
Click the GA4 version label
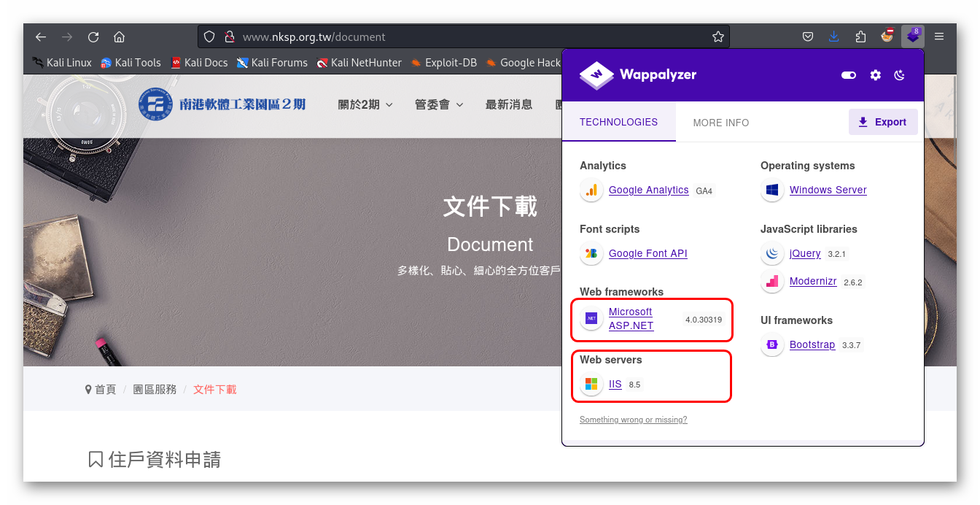tap(704, 191)
